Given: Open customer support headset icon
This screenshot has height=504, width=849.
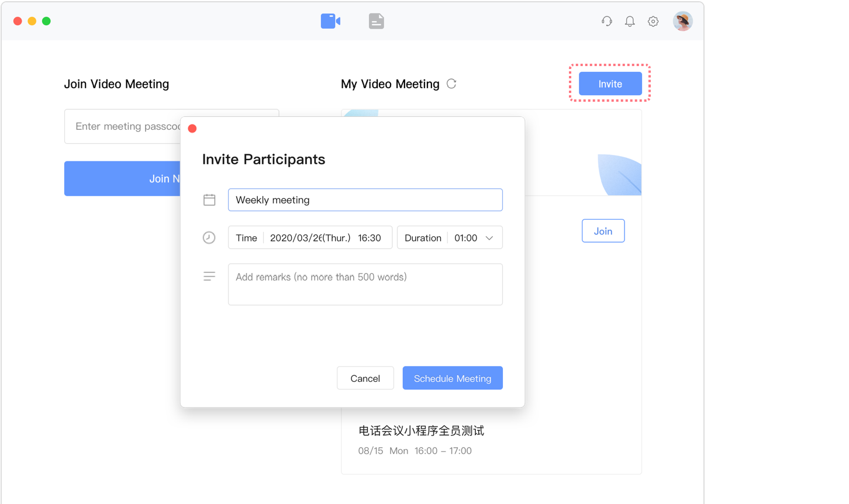Looking at the screenshot, I should point(606,22).
